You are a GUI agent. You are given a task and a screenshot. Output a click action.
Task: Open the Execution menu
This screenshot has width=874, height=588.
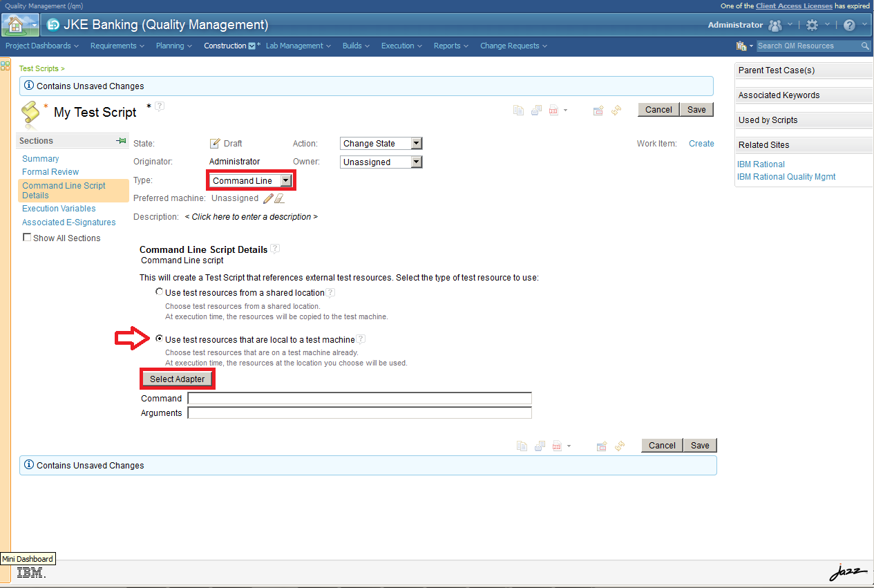(x=403, y=46)
